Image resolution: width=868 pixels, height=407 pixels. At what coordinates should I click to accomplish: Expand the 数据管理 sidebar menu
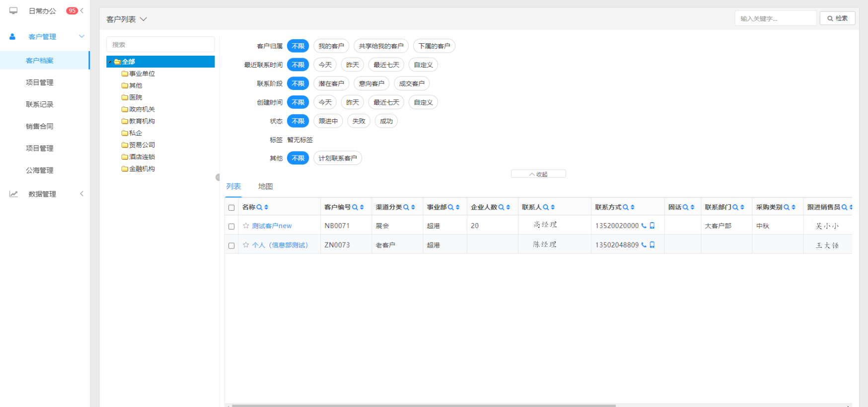point(82,194)
